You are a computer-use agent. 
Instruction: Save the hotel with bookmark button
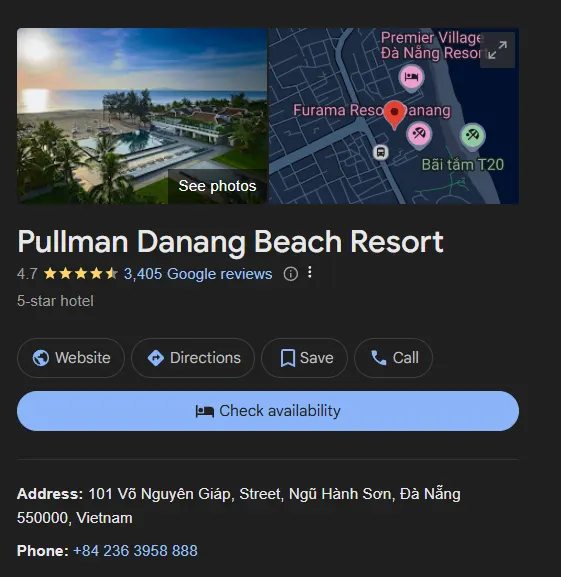coord(304,358)
